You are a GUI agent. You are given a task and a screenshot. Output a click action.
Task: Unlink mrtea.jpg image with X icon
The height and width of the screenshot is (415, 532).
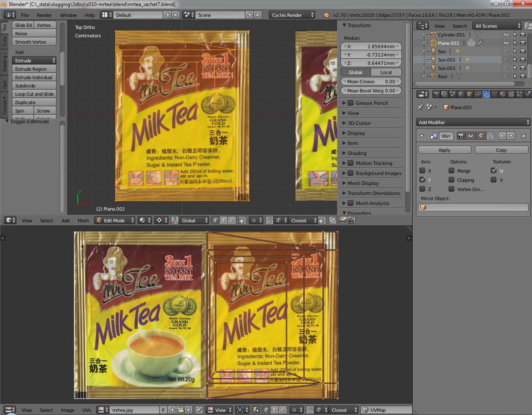(x=188, y=410)
